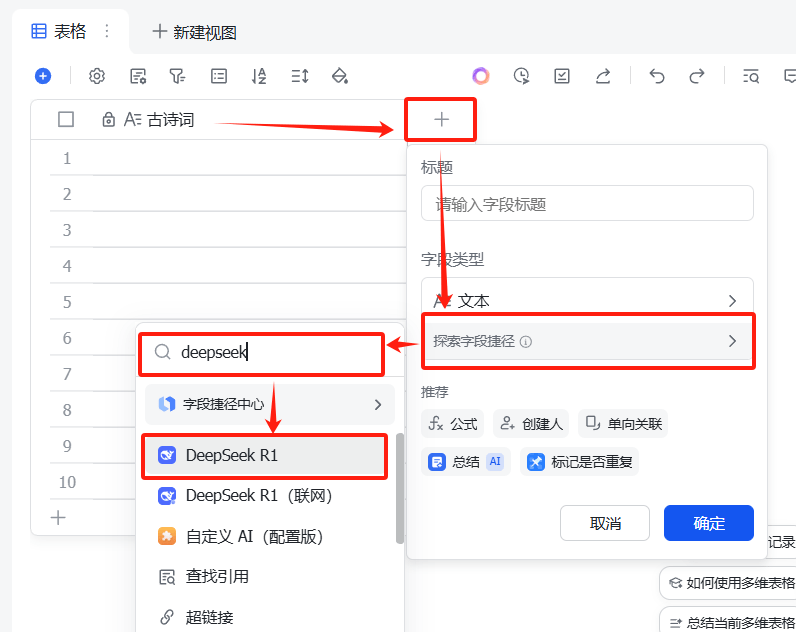Image resolution: width=796 pixels, height=632 pixels.
Task: Adjust row height icon
Action: point(300,76)
